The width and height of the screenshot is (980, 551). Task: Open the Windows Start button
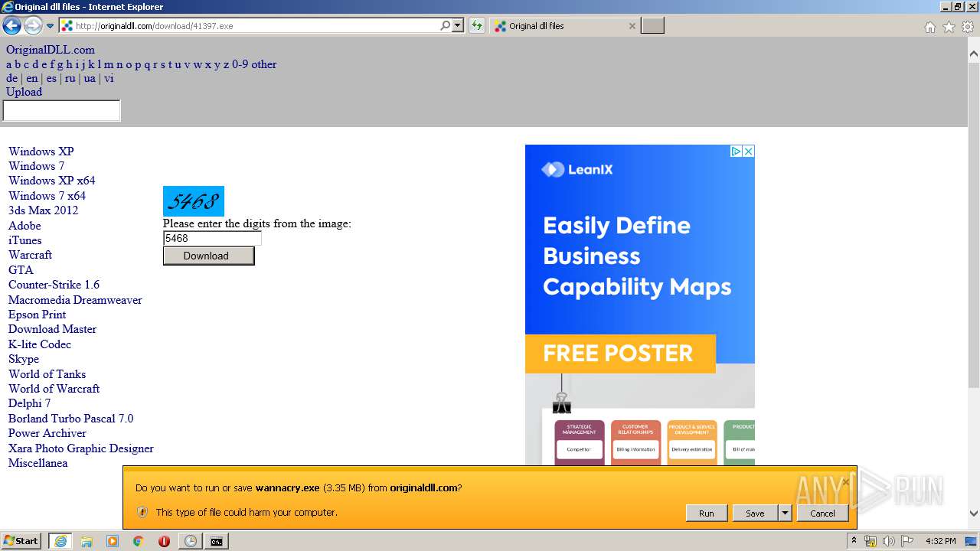21,541
